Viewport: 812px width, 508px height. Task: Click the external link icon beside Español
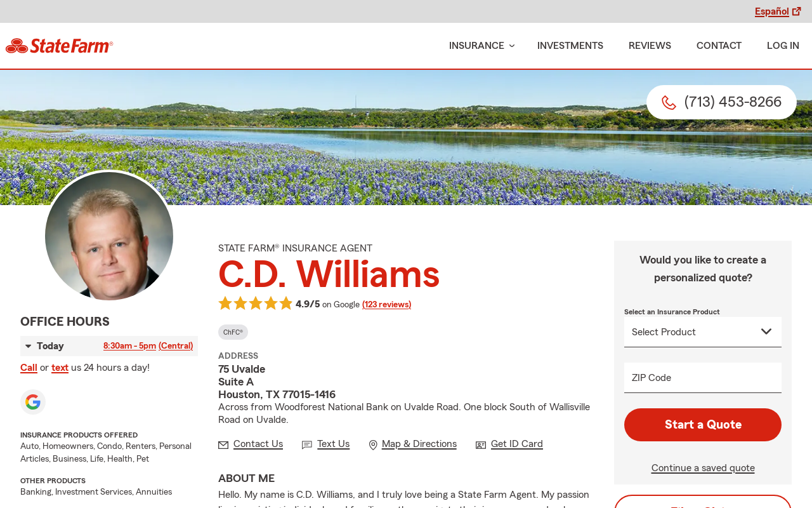click(x=797, y=11)
